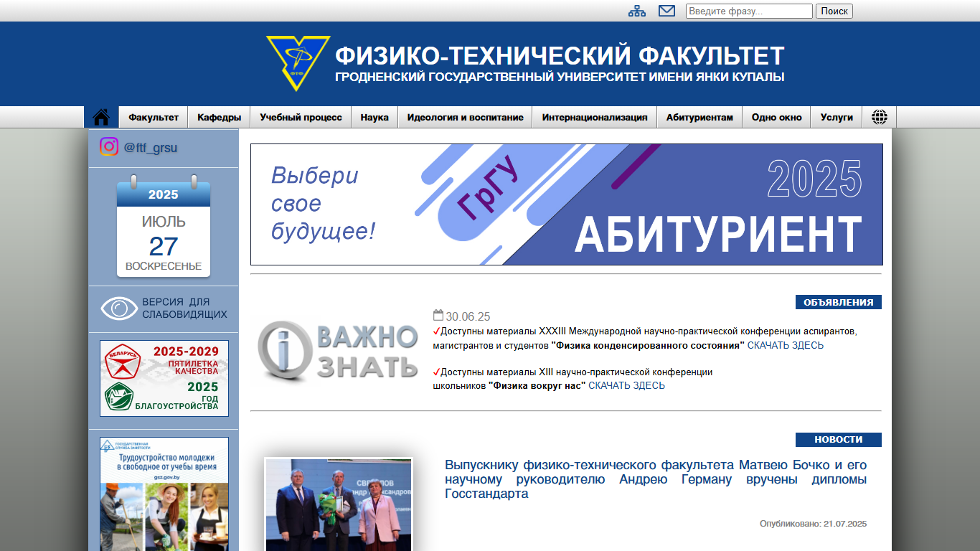Go to home via house icon
980x551 pixels.
[x=101, y=117]
